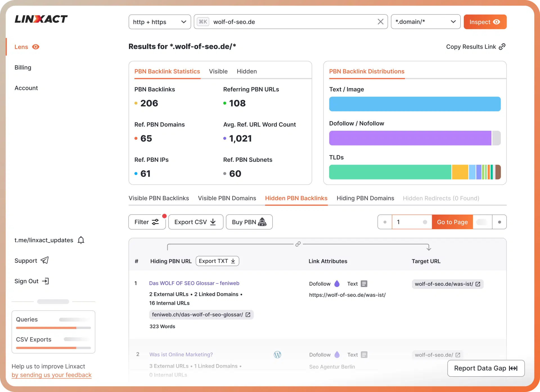540x392 pixels.
Task: Click Copy Results Link text
Action: click(x=471, y=47)
